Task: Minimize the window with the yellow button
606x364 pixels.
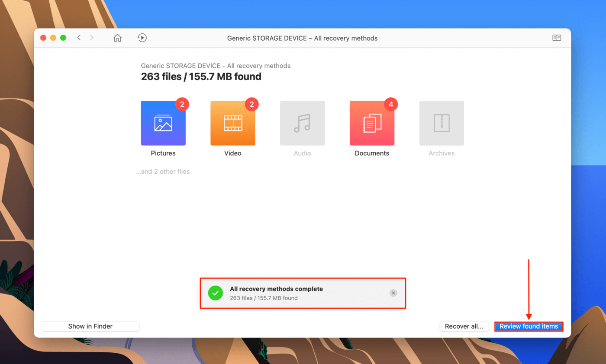Action: 53,38
